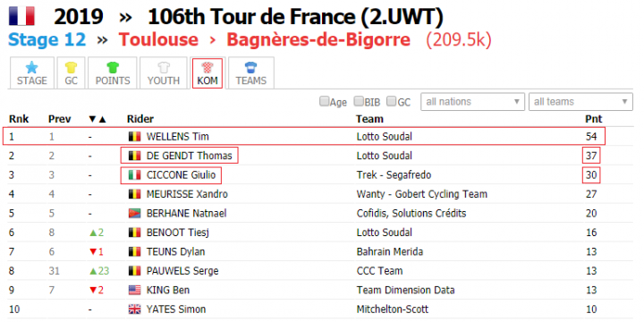Toggle the GC checkbox
Viewport: 644px width, 322px height.
392,101
